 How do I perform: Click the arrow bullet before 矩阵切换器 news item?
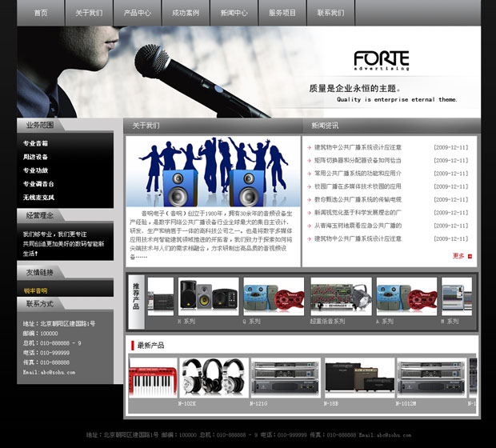point(309,160)
